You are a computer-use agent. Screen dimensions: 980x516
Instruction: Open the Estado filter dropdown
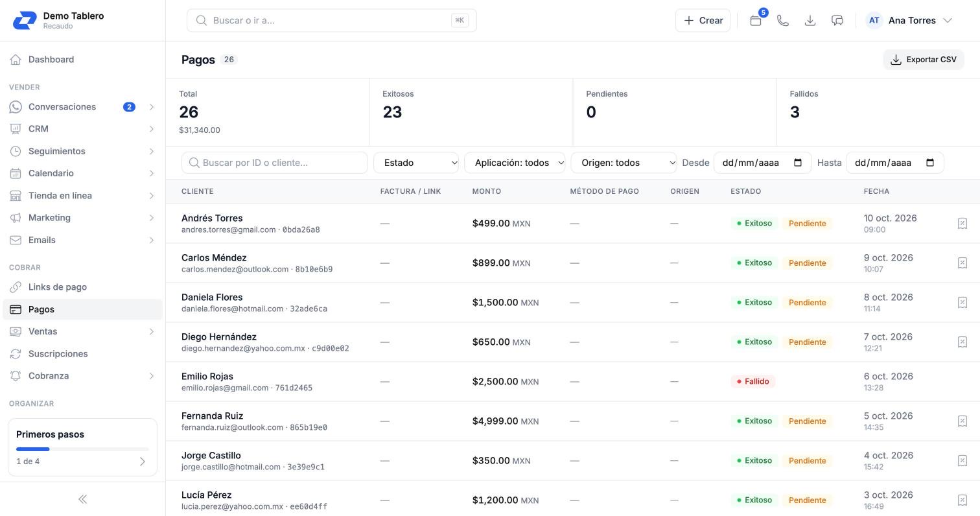[x=416, y=163]
